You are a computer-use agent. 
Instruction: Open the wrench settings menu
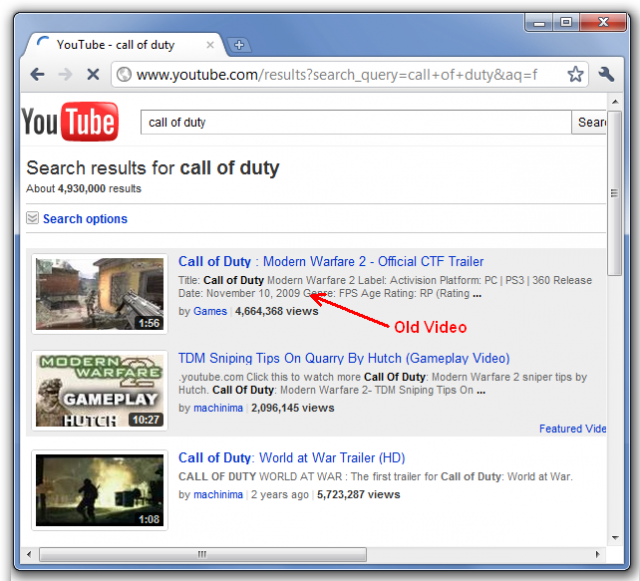coord(606,75)
